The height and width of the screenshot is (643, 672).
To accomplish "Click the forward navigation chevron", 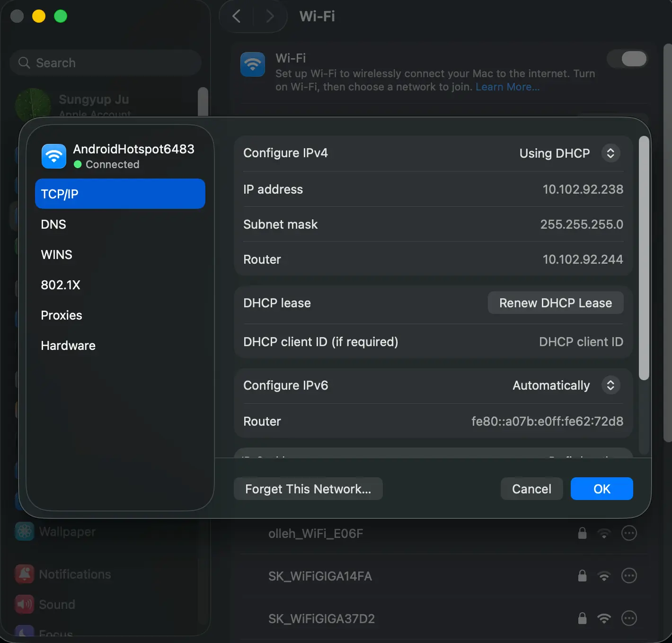I will coord(270,16).
